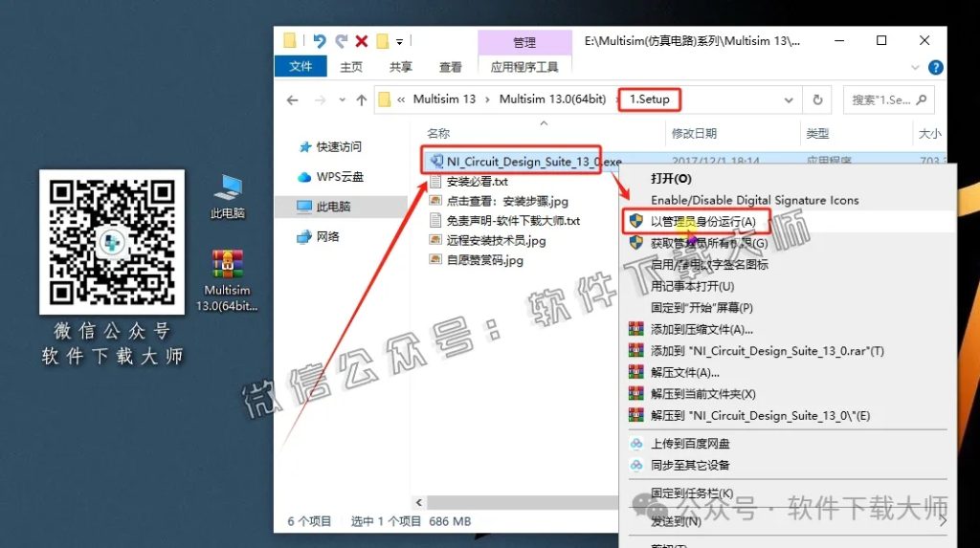Switch to the 主页 ribbon tab
Viewport: 980px width, 548px height.
pos(351,67)
